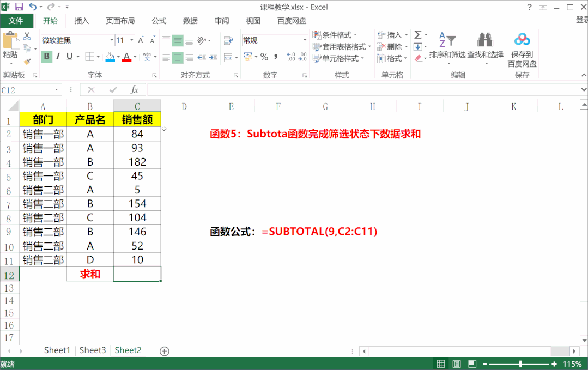
Task: Open the Fill Color bucket swatch
Action: point(110,57)
